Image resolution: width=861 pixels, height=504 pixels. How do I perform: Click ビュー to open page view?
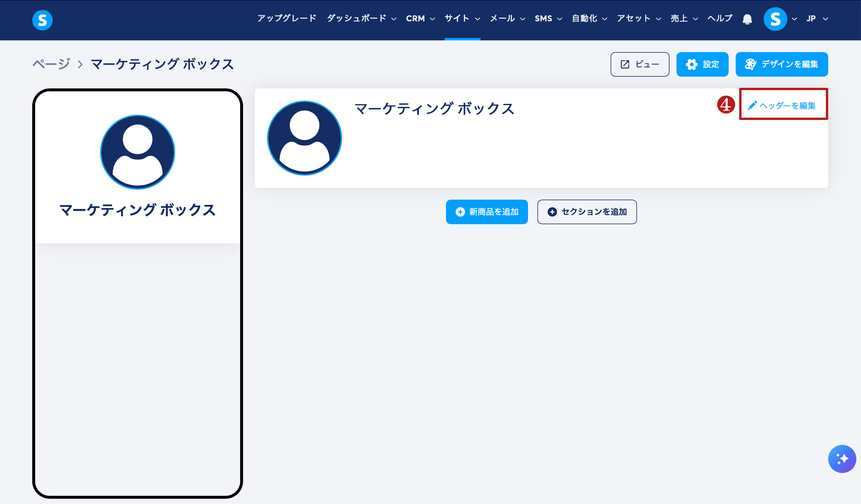coord(640,64)
